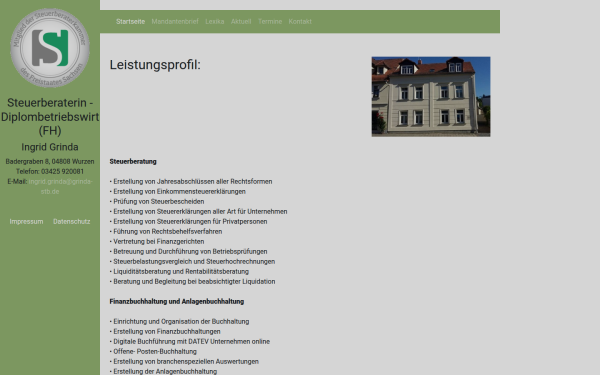Viewport: 600px width, 375px height.
Task: Click 'Erstellung von Finanzbuchhaltungen' item
Action: coord(165,331)
